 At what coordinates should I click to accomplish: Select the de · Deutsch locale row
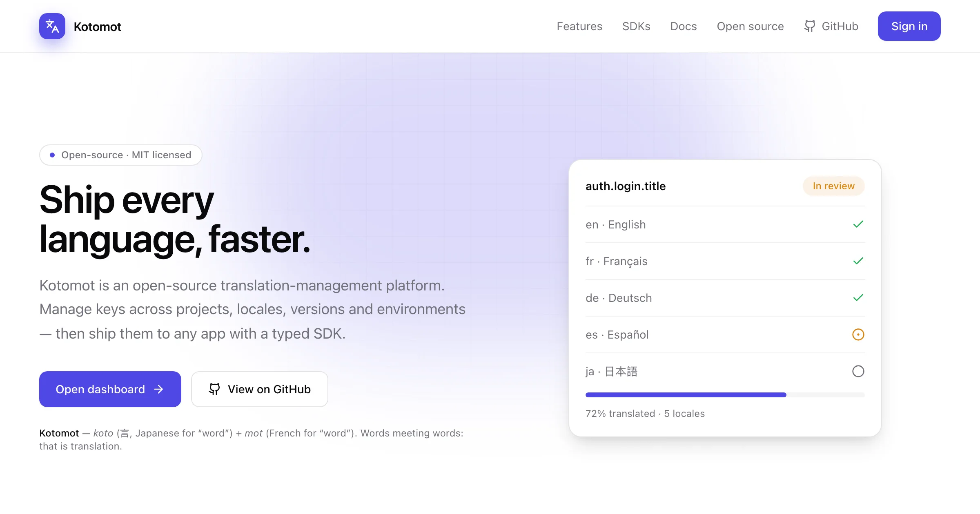tap(725, 298)
